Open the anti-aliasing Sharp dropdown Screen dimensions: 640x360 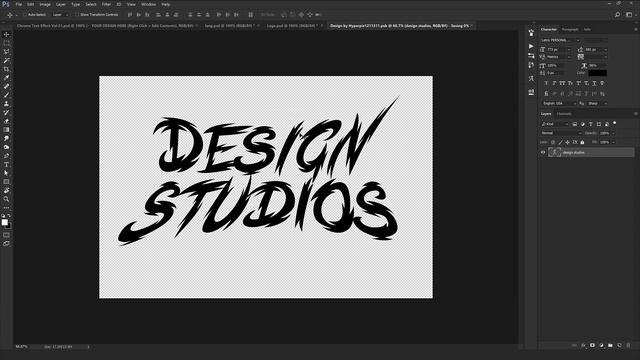(x=597, y=104)
